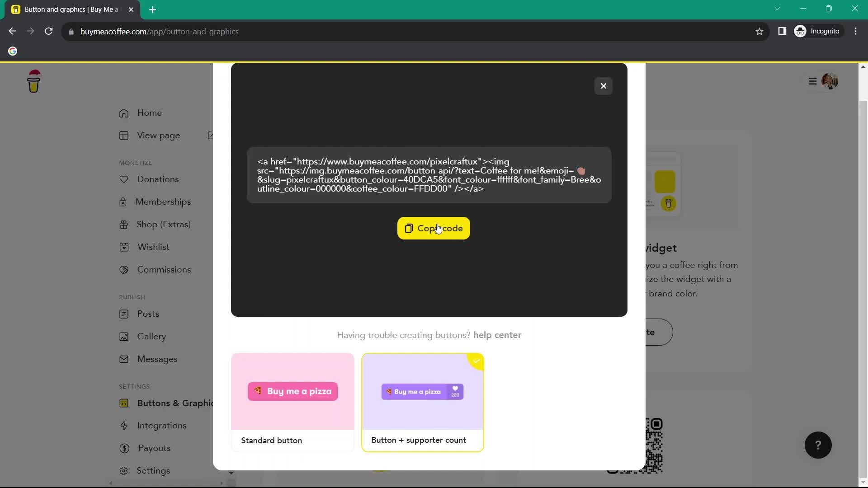
Task: Click the Home house icon
Action: [124, 113]
